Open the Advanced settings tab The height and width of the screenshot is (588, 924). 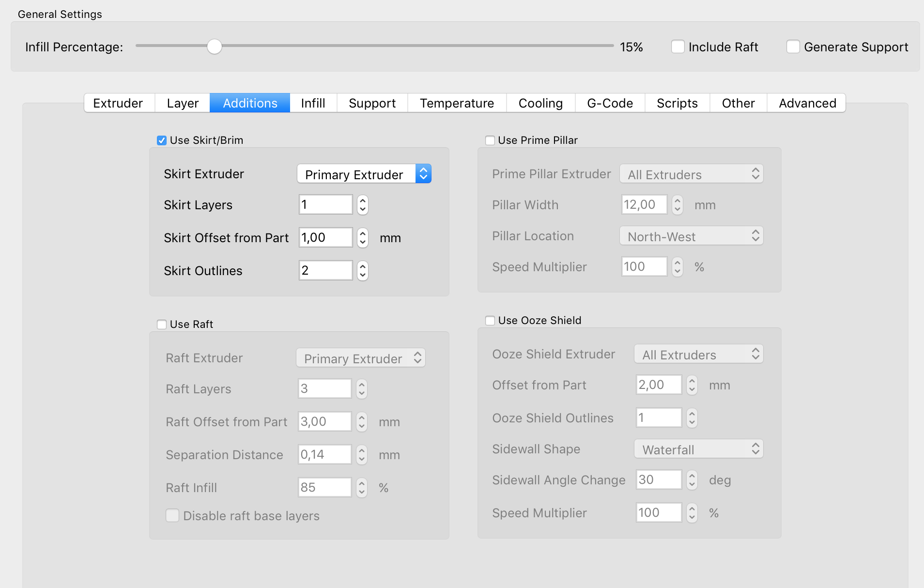click(807, 103)
